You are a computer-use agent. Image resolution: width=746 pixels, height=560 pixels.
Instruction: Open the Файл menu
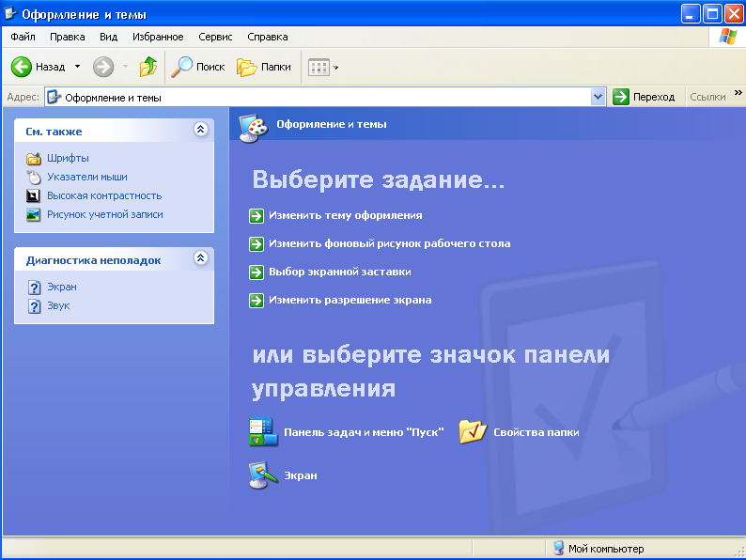click(23, 37)
